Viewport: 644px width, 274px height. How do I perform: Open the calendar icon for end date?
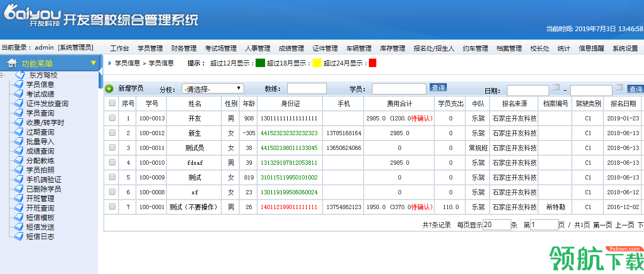tap(619, 87)
